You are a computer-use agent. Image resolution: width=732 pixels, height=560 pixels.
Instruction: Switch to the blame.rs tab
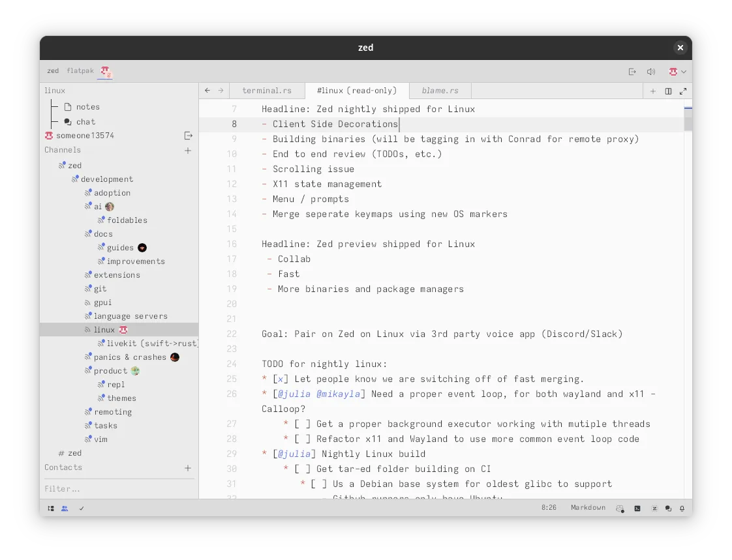pos(440,91)
